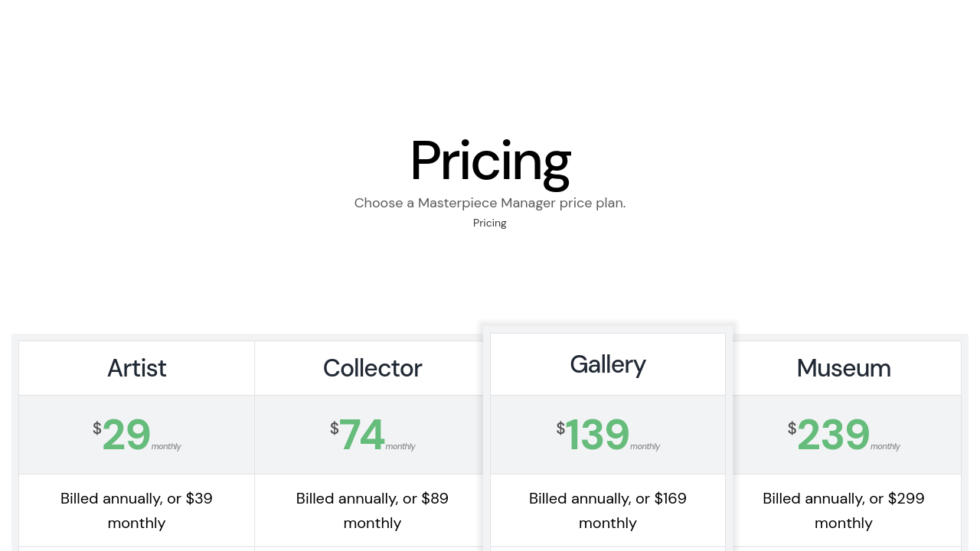Click the Pricing breadcrumb text
The image size is (980, 551).
490,223
